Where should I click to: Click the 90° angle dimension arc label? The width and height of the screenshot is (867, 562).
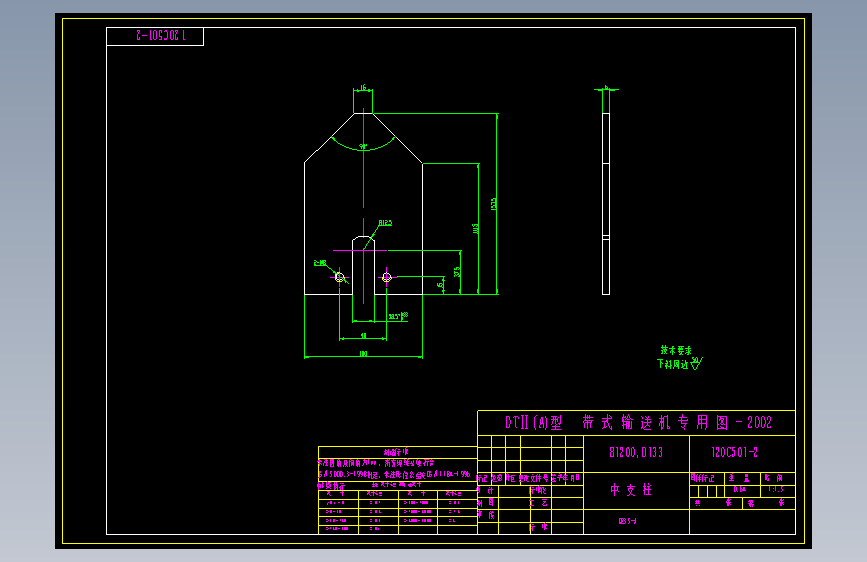point(363,147)
